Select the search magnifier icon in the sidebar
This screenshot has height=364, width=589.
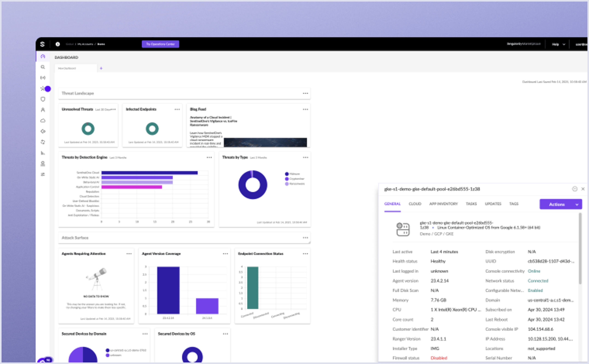(43, 67)
